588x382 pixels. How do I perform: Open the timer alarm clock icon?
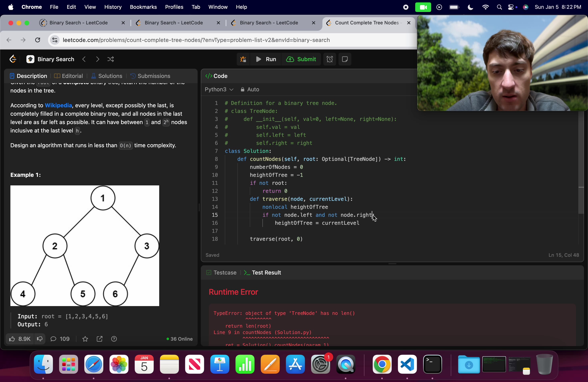click(330, 59)
